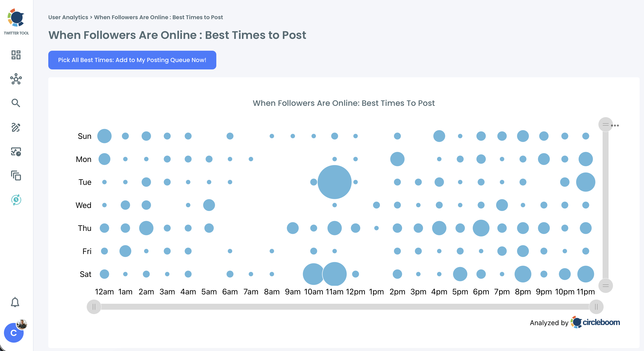This screenshot has width=644, height=351.
Task: Click right handle of horizontal time slider
Action: 596,307
